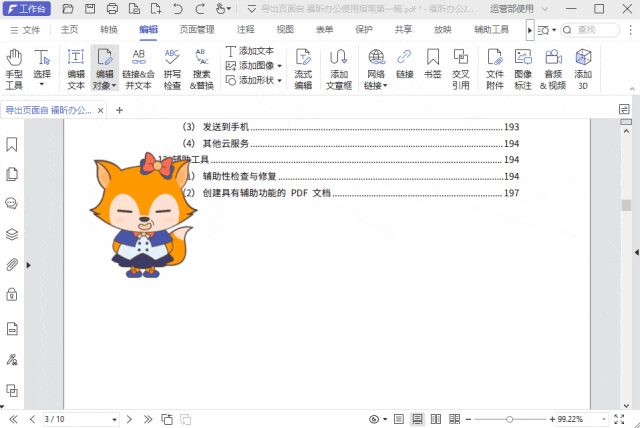The width and height of the screenshot is (640, 428).
Task: Jump to the last page
Action: point(148,419)
